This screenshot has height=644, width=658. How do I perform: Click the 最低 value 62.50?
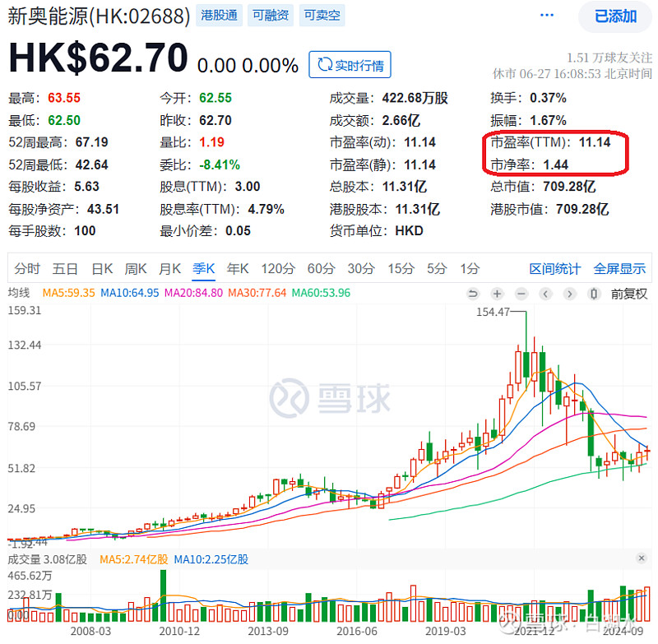click(64, 120)
